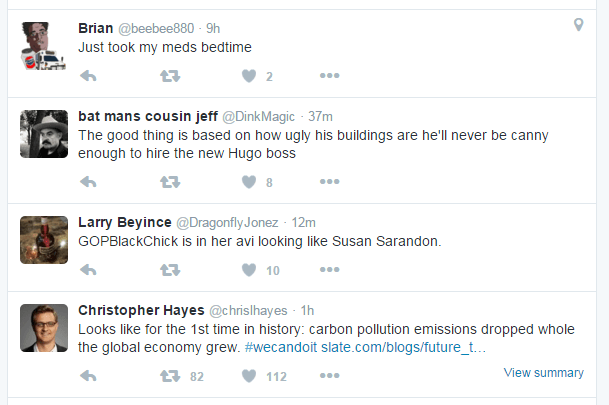Screen dimensions: 609x405
Task: Click View summary on Hayes's tweet
Action: coord(543,373)
